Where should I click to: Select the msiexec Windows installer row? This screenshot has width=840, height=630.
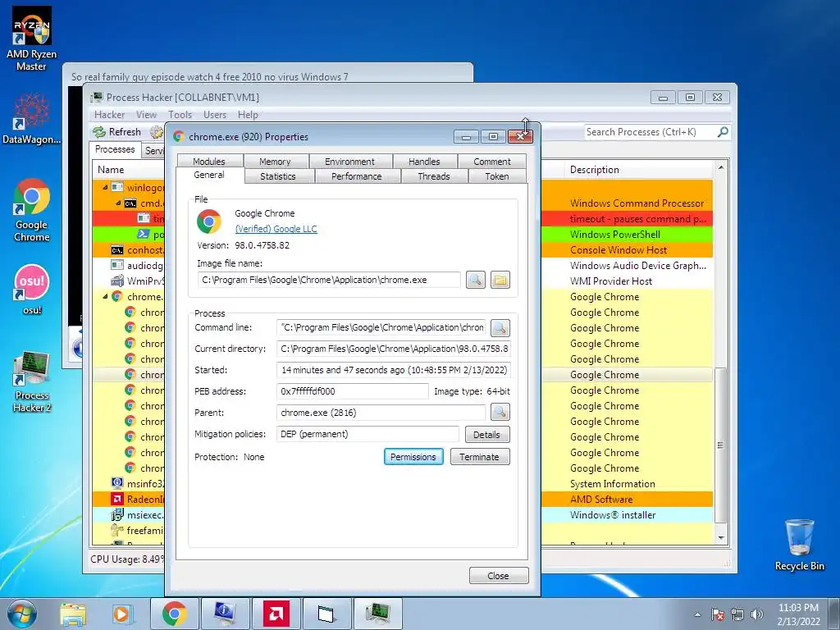pyautogui.click(x=403, y=515)
